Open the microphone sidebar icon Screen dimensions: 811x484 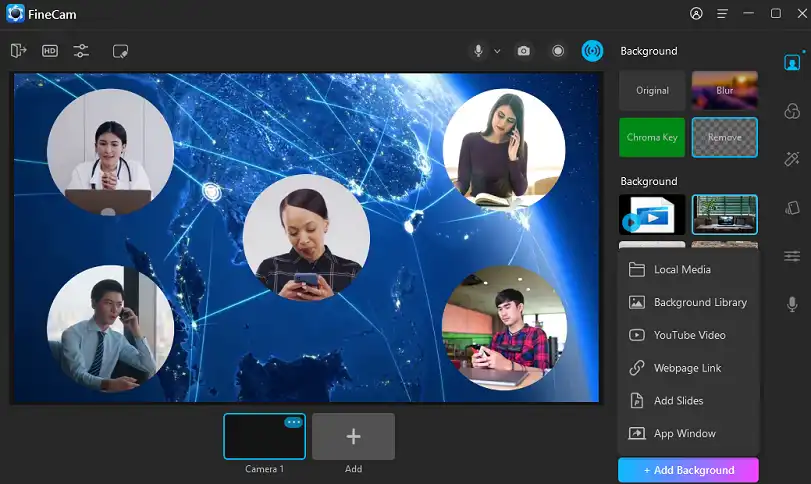(792, 304)
